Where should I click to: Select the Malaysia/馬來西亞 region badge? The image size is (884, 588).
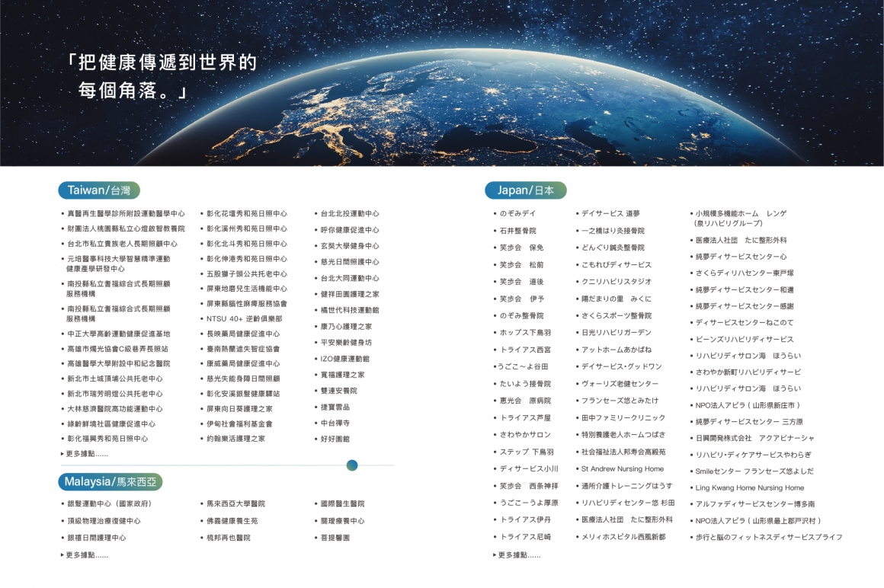[x=110, y=481]
